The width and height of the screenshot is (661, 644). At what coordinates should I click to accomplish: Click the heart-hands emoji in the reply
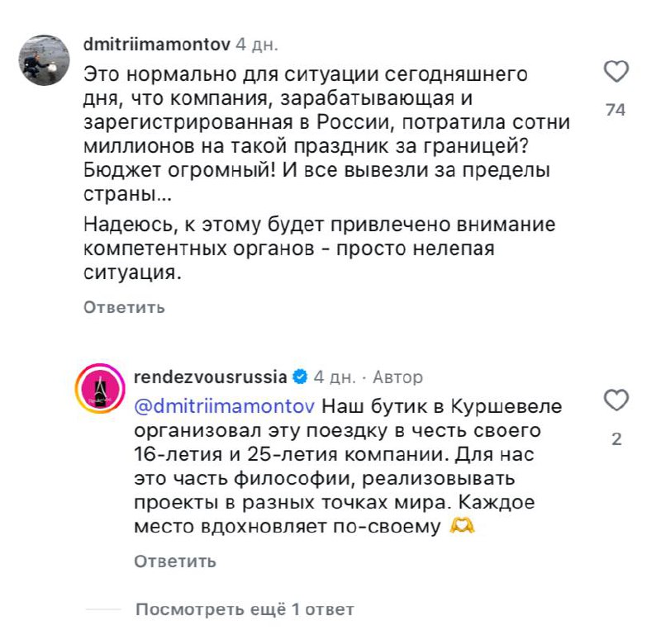click(465, 526)
